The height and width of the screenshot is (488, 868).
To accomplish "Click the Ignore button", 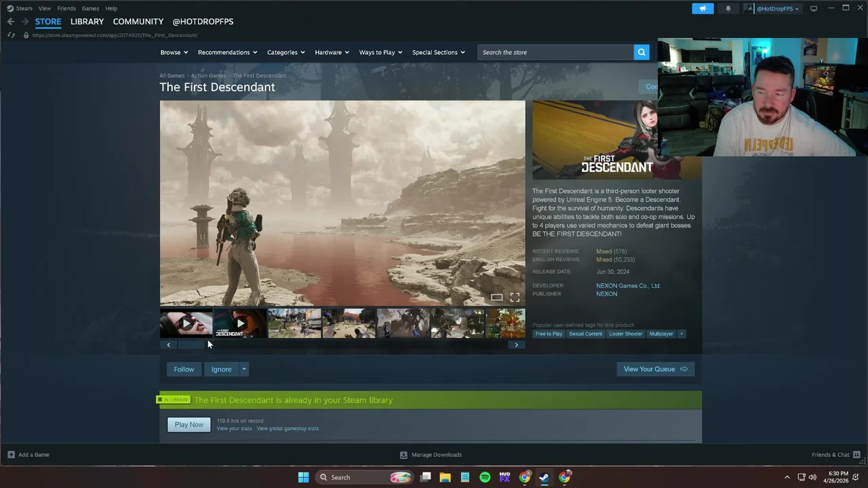I will click(221, 369).
